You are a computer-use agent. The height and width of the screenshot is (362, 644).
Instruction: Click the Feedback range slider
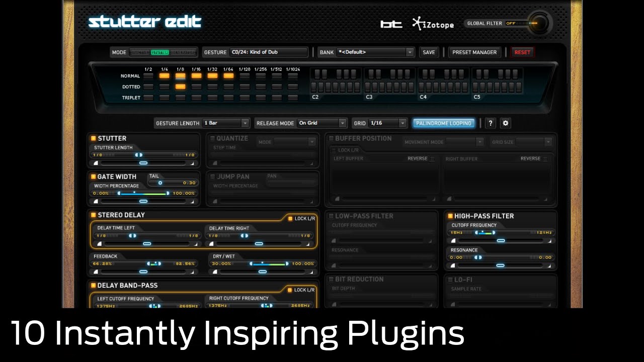pos(143,263)
